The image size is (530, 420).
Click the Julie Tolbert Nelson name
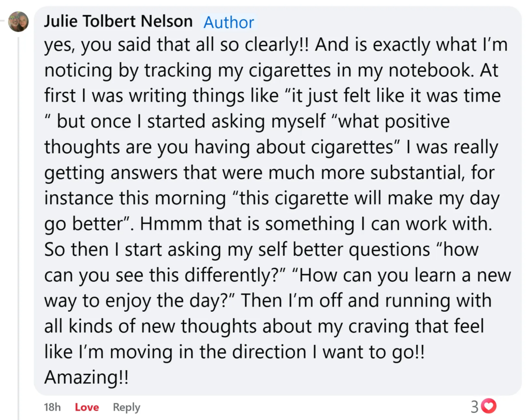[118, 21]
